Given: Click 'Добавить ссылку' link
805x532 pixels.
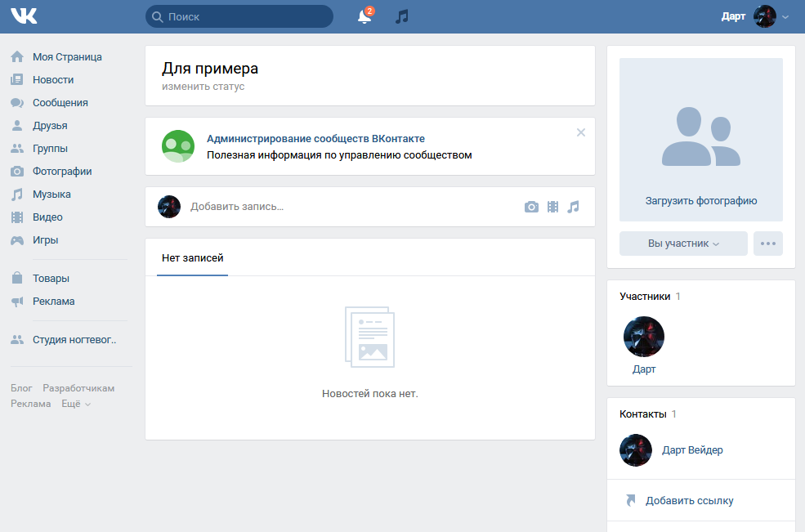Looking at the screenshot, I should (689, 501).
